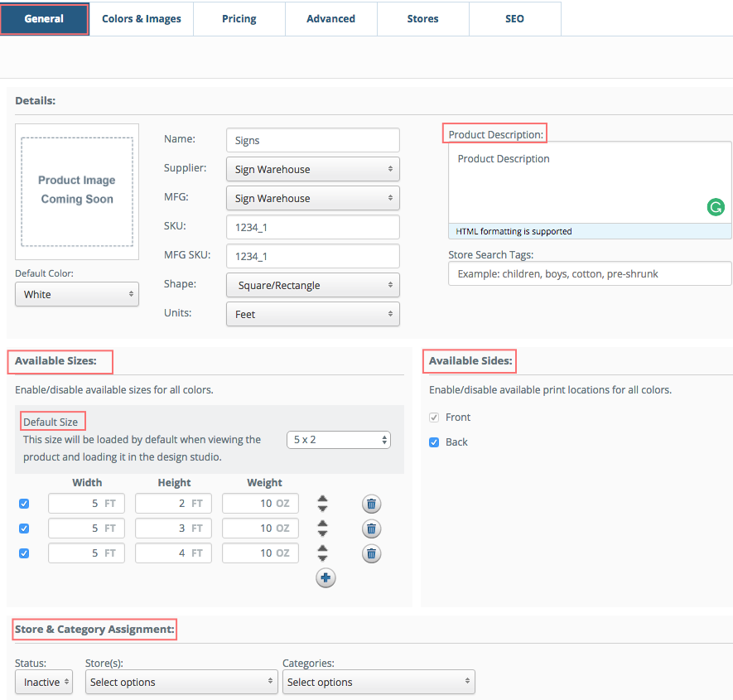Open the Default Size dropdown

(x=338, y=440)
